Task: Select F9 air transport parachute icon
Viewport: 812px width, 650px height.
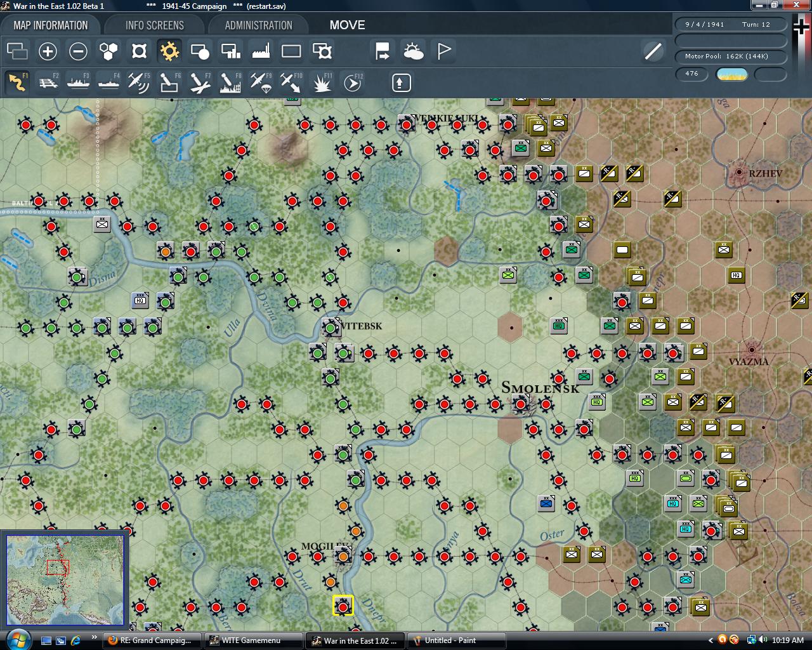Action: (x=261, y=83)
